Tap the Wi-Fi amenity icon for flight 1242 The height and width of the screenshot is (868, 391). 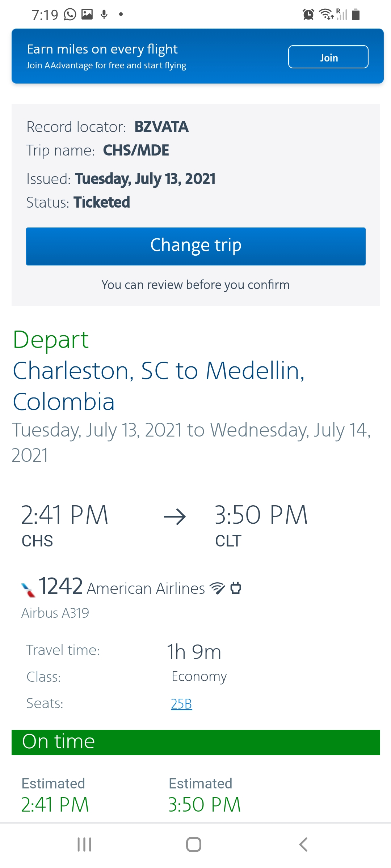point(217,588)
